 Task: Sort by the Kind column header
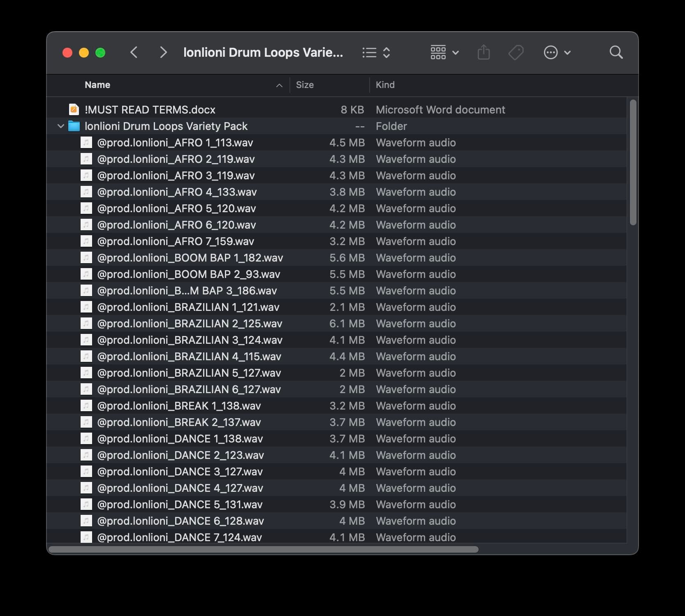pyautogui.click(x=385, y=85)
